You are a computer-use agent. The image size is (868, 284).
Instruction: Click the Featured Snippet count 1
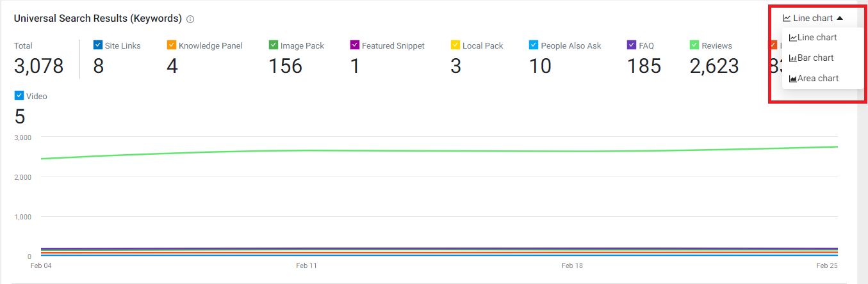click(x=355, y=66)
